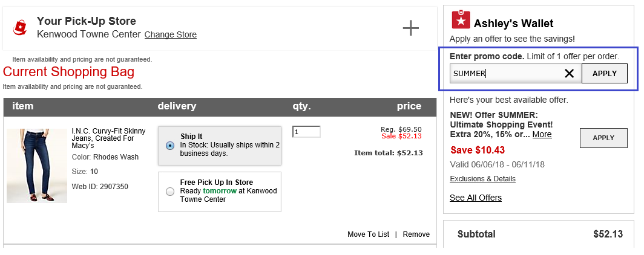This screenshot has width=644, height=255.
Task: Click the Ashley's Wallet star icon
Action: pos(461,19)
